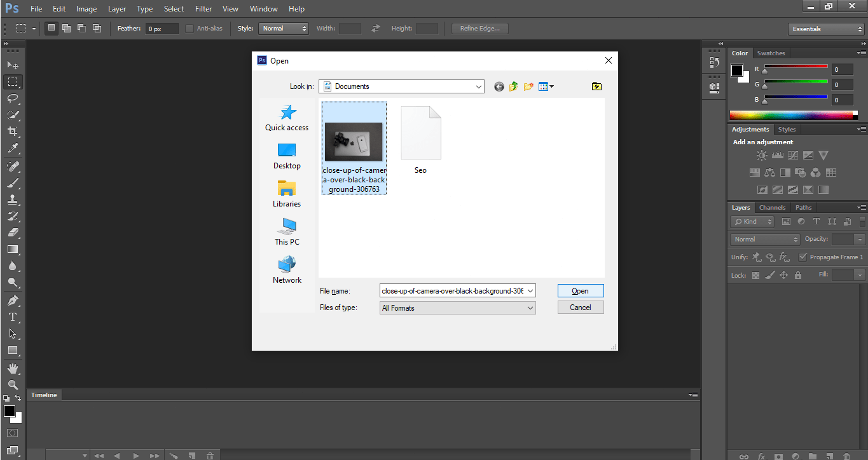Open the Files of type dropdown

point(530,308)
